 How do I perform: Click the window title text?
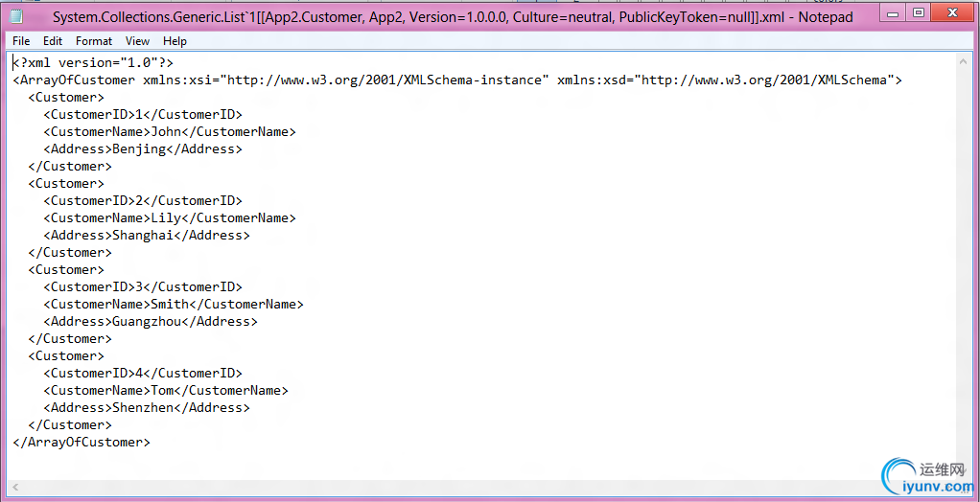[453, 17]
